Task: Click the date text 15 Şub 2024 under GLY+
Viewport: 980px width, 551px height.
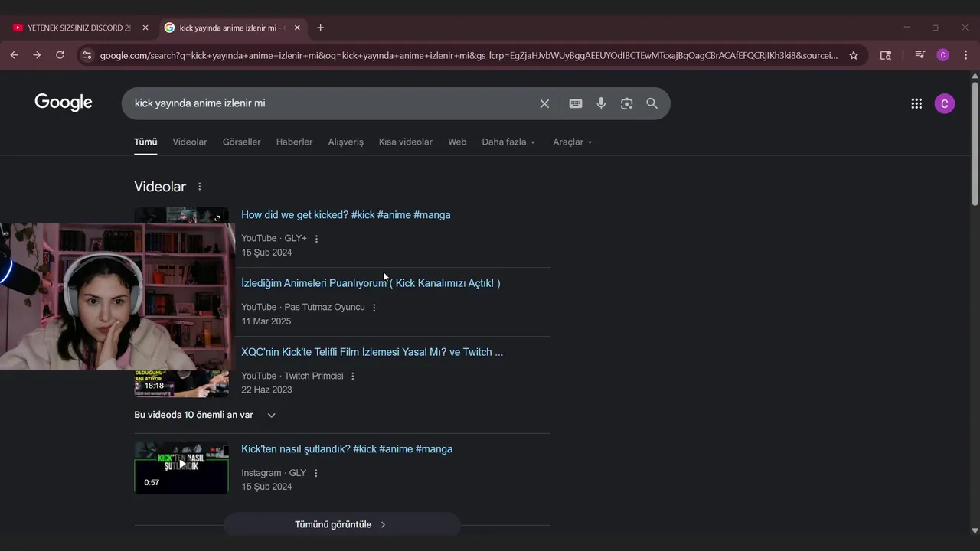Action: pyautogui.click(x=266, y=253)
